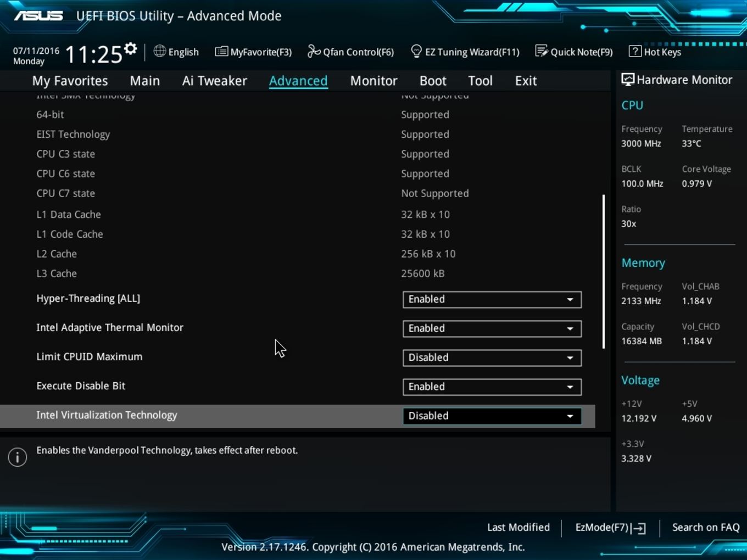The width and height of the screenshot is (747, 560).
Task: Click the L3 Cache row
Action: [297, 274]
